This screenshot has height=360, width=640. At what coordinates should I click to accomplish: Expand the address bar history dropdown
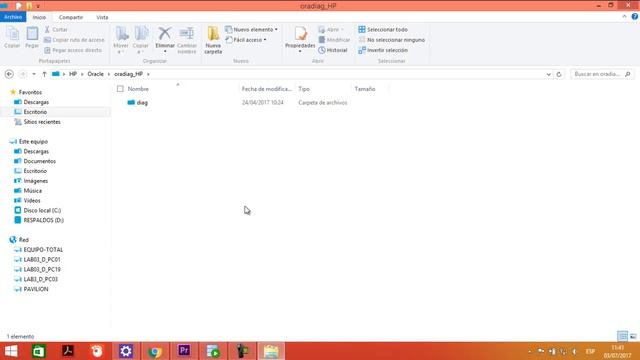pyautogui.click(x=548, y=74)
